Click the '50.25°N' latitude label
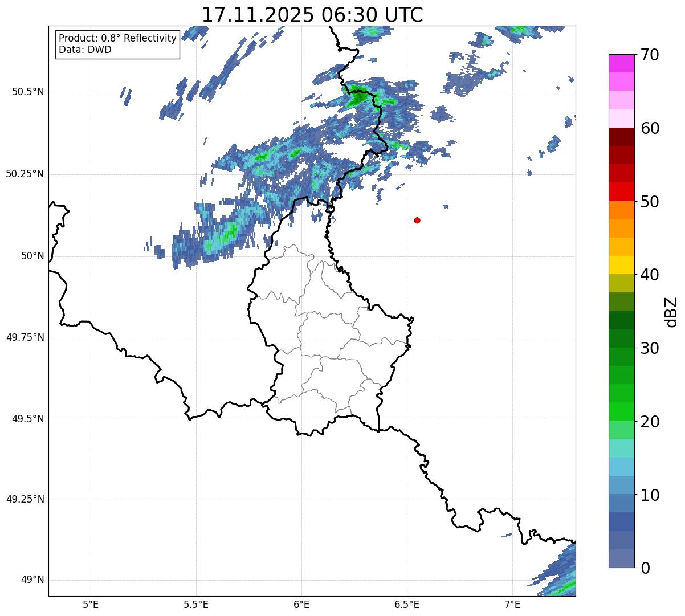 pyautogui.click(x=25, y=174)
